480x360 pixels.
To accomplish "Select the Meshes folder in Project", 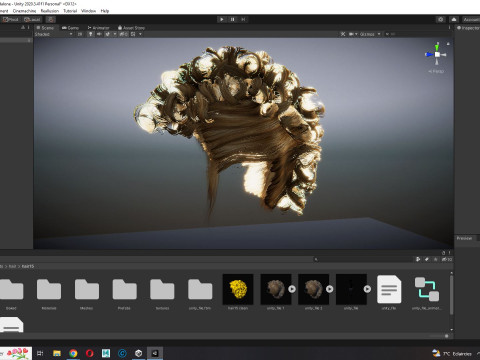I will 87,289.
